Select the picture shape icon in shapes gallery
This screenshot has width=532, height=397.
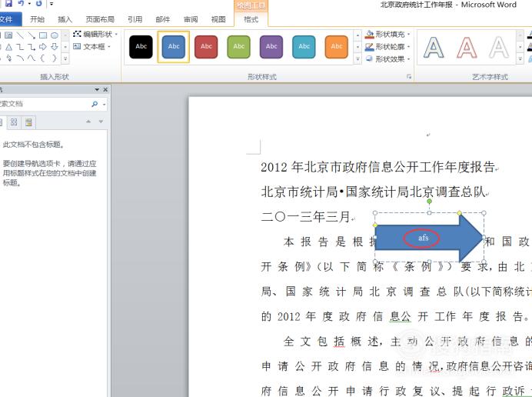click(8, 35)
